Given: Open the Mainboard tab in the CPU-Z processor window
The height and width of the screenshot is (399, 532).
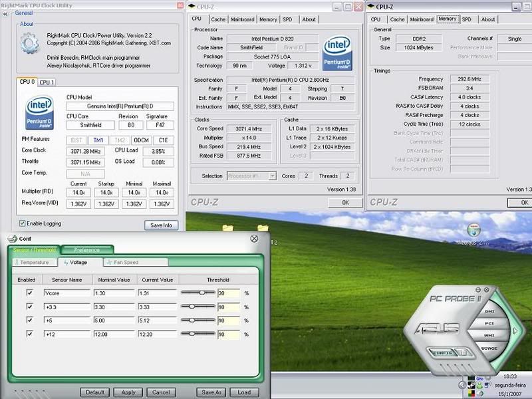Looking at the screenshot, I should tap(243, 20).
